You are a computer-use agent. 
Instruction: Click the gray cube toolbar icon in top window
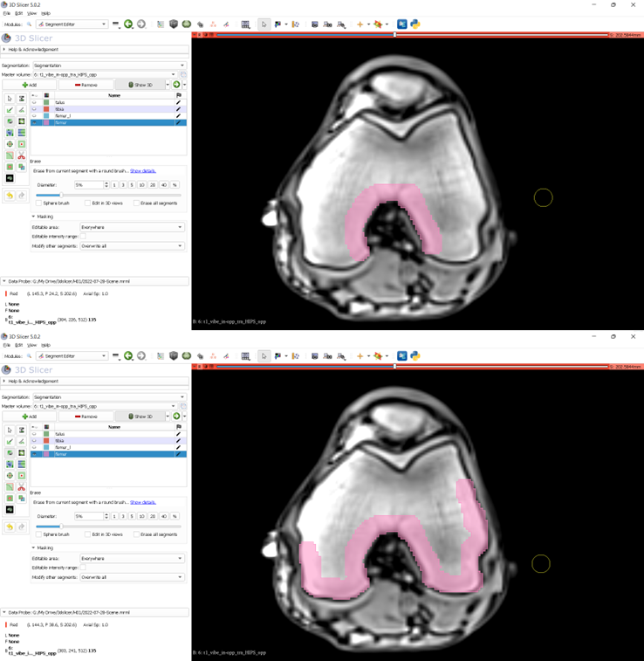173,24
